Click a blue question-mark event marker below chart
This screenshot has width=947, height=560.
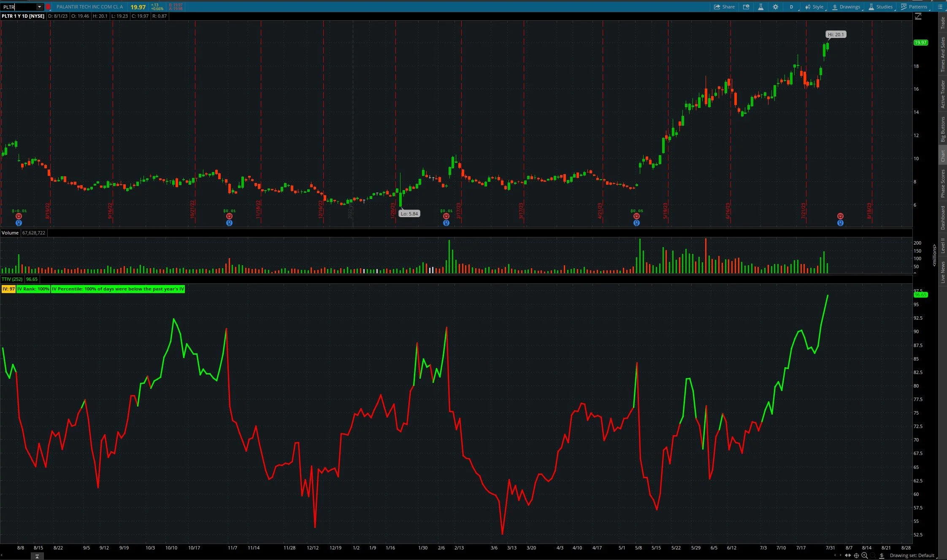click(19, 223)
